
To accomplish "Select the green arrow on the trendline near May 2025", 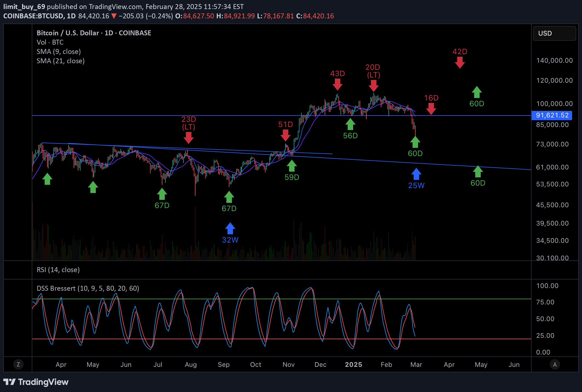I will pyautogui.click(x=478, y=171).
